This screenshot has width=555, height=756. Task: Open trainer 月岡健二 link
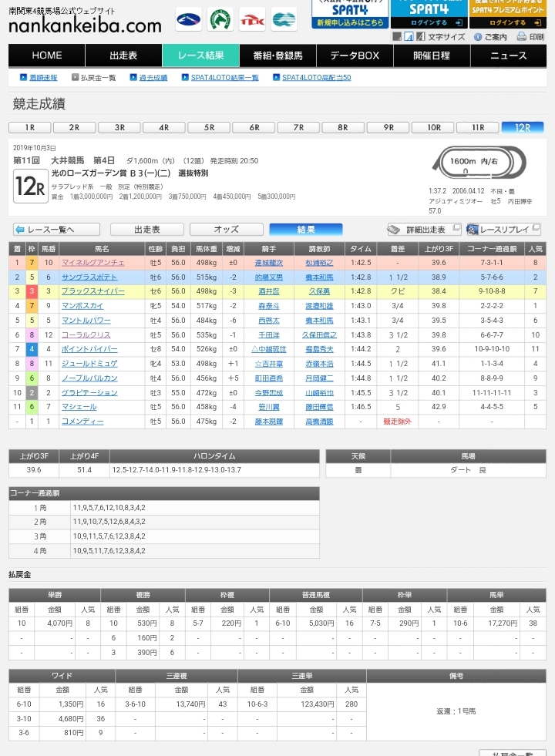319,378
